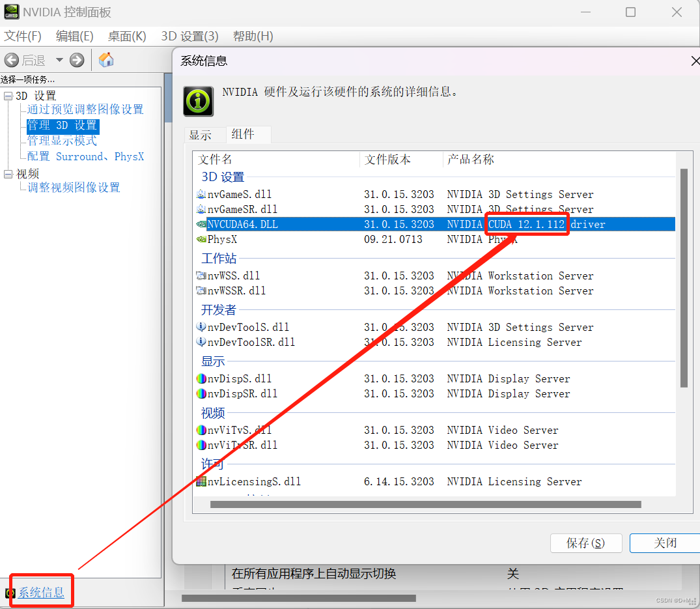
Task: Open the 3D 设置(3) menu
Action: point(189,36)
